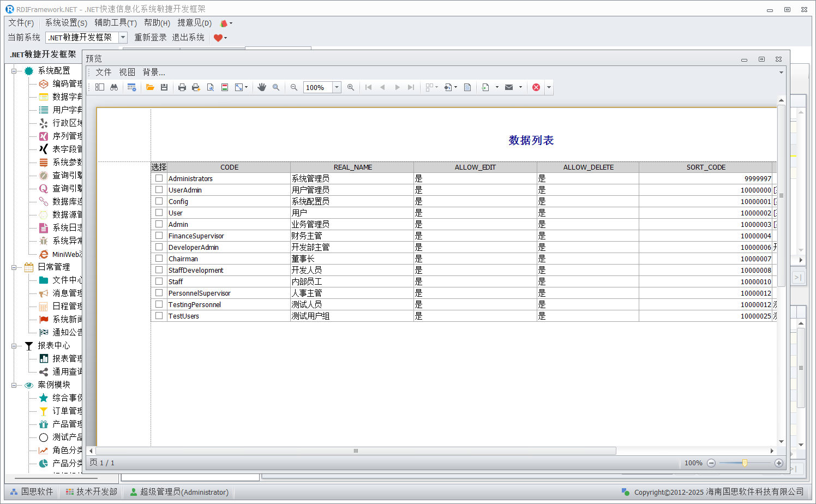Open the 视图 menu in preview window
The width and height of the screenshot is (816, 504).
(x=127, y=72)
